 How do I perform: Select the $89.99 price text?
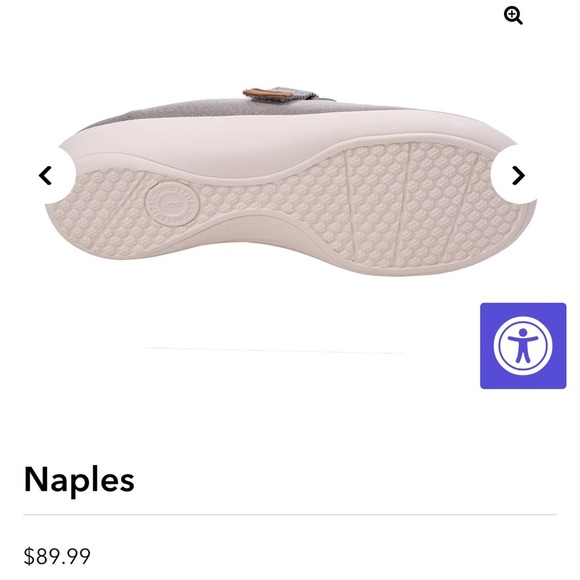point(57,556)
